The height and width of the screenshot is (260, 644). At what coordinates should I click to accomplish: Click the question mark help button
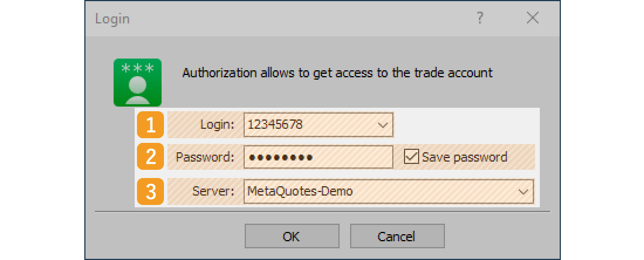click(480, 18)
